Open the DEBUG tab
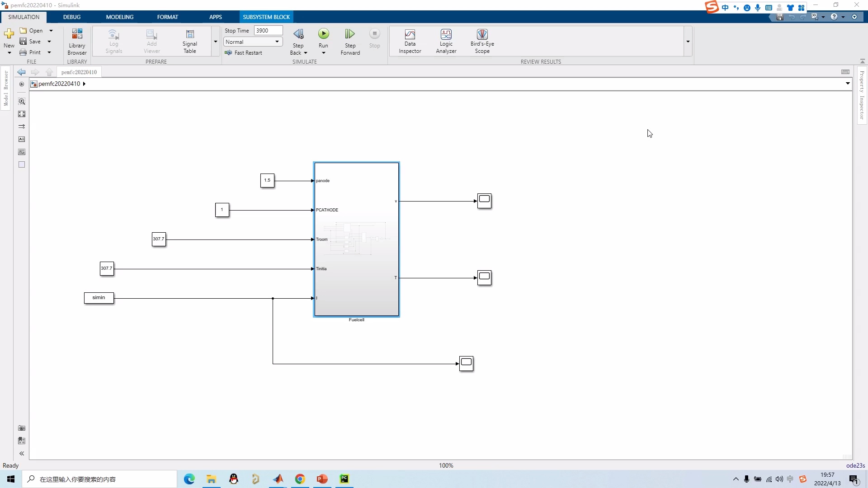The height and width of the screenshot is (488, 868). (71, 17)
